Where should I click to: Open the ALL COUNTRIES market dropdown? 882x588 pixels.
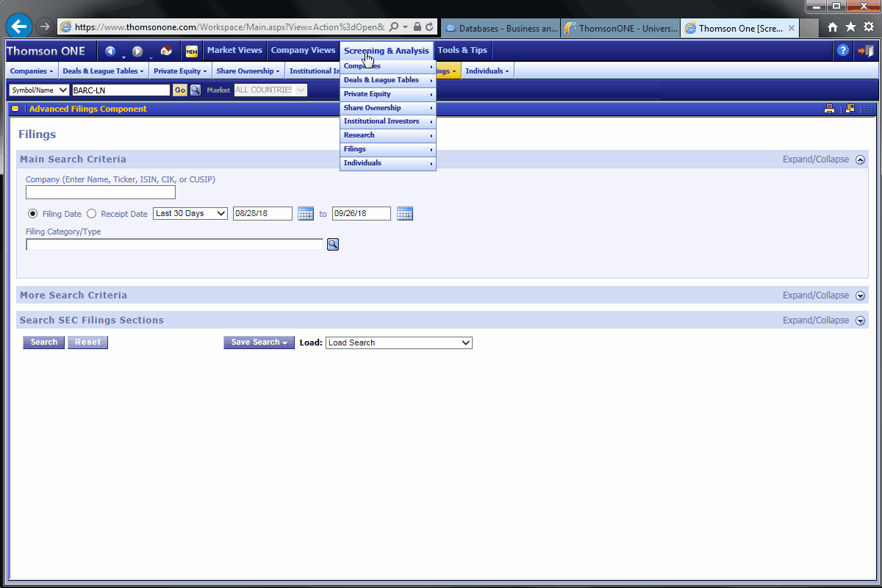(270, 90)
